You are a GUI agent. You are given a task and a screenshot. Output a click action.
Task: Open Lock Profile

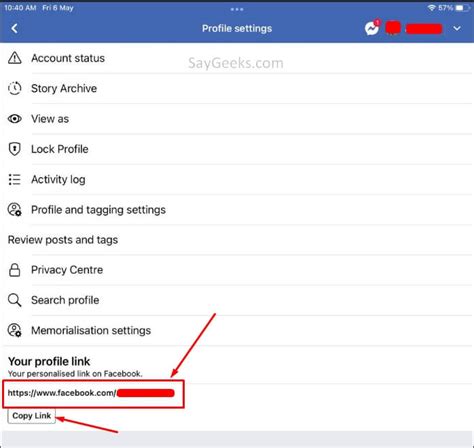tap(237, 149)
